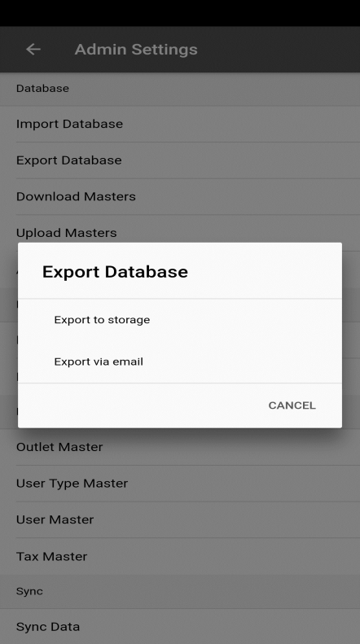This screenshot has width=360, height=644.
Task: Click empty dialog area left of CANCEL
Action: point(138,405)
